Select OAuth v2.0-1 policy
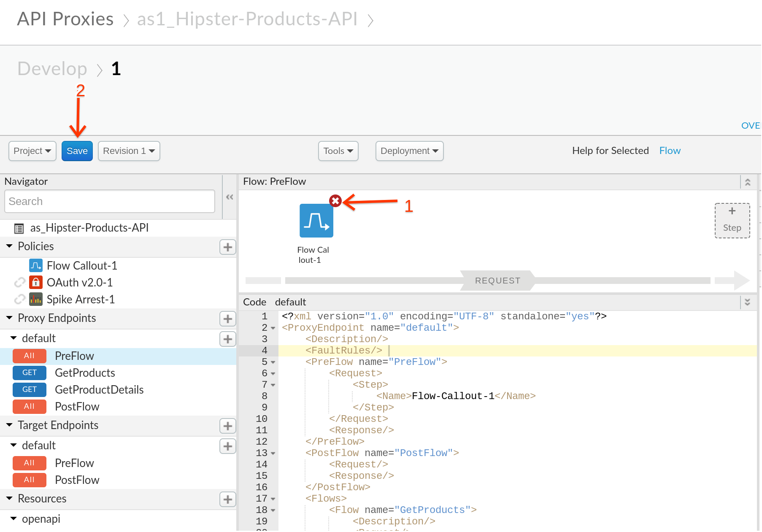 pos(80,282)
